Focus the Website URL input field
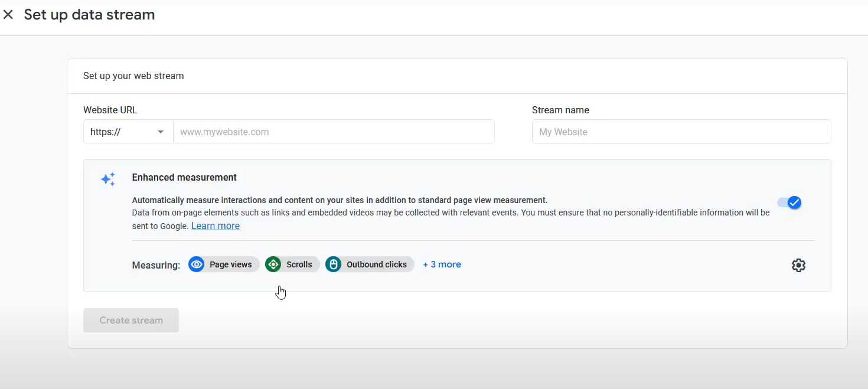 pos(334,132)
